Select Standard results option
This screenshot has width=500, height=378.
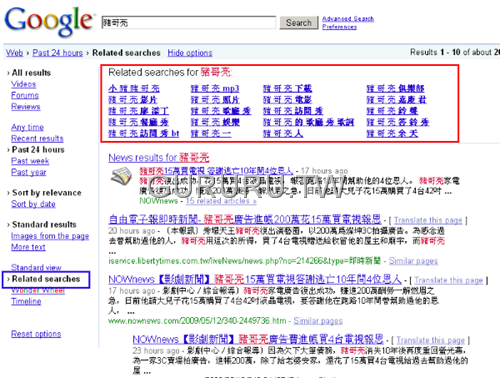[44, 224]
